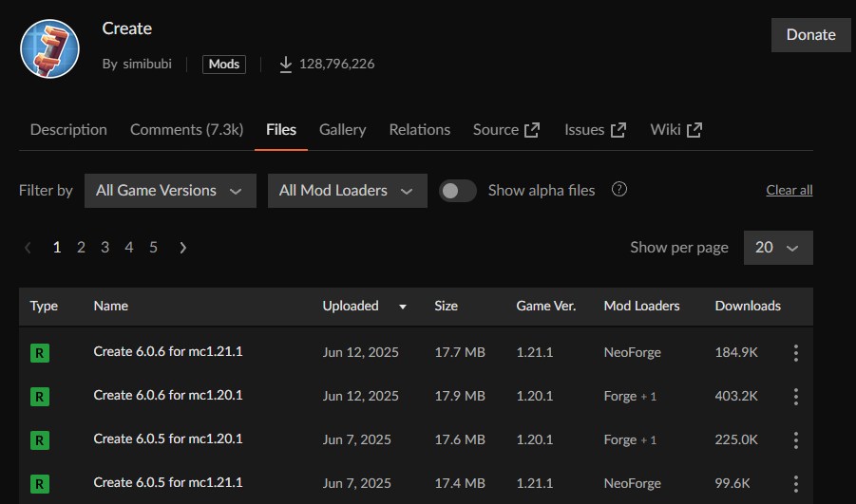This screenshot has height=504, width=856.
Task: Open file Create 6.0.6 for mc1.21.1
Action: pyautogui.click(x=168, y=351)
